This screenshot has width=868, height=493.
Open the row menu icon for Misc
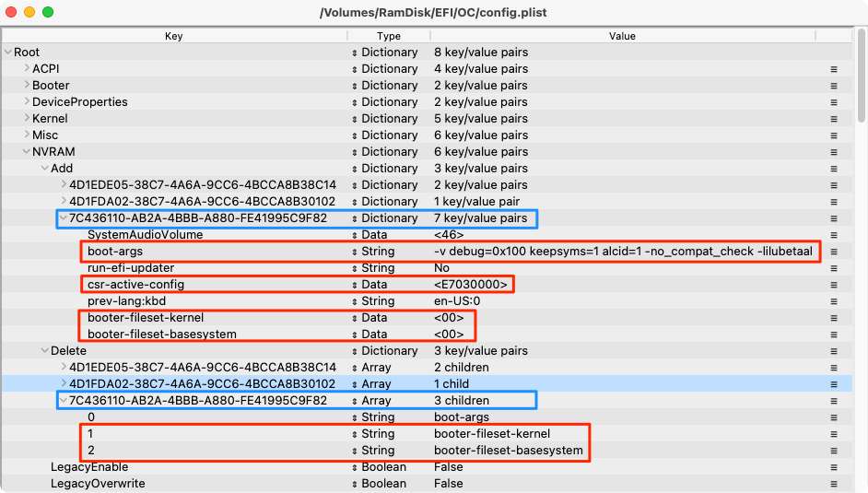(834, 135)
